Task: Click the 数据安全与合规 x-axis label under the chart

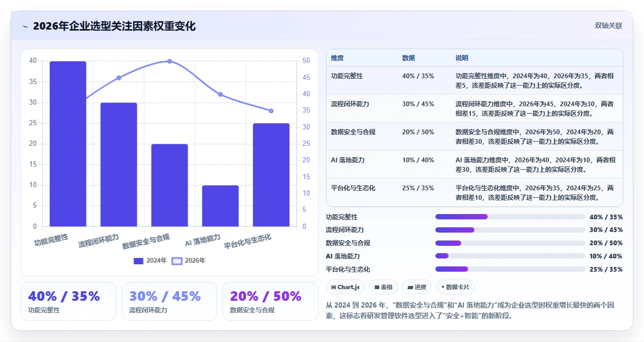Action: pyautogui.click(x=146, y=242)
